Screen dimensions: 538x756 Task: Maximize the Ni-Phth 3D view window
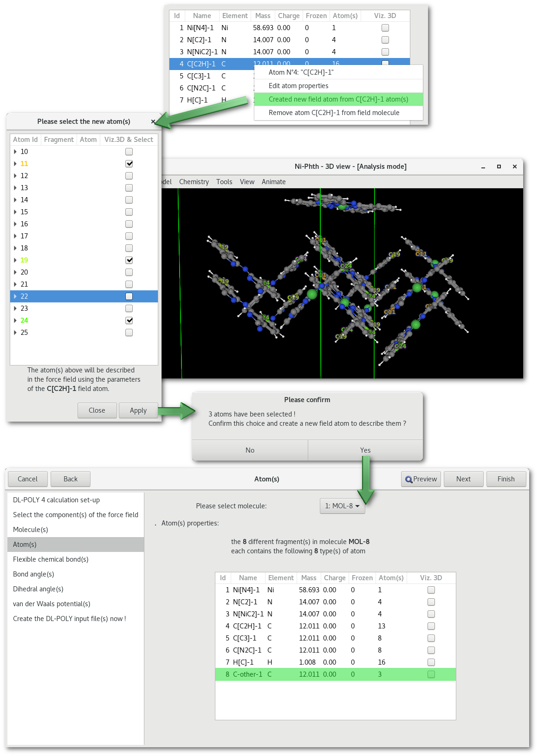click(x=499, y=167)
